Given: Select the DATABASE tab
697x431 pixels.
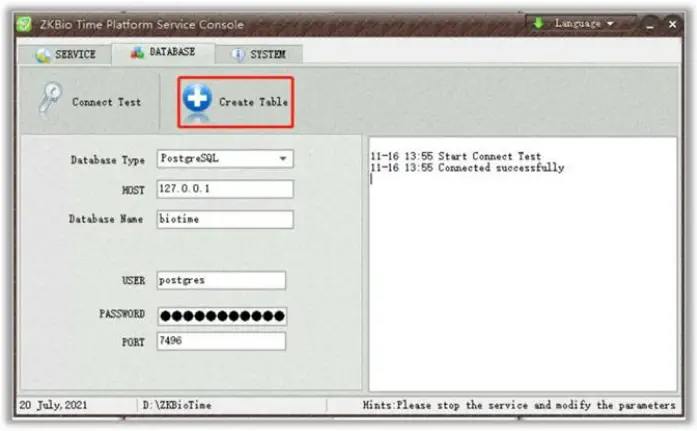Looking at the screenshot, I should 163,52.
